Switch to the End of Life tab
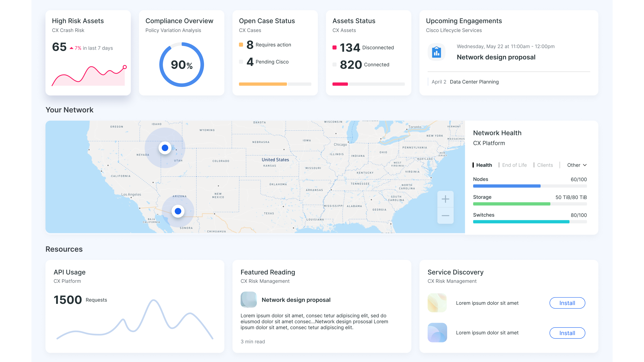644x362 pixels. pyautogui.click(x=513, y=165)
